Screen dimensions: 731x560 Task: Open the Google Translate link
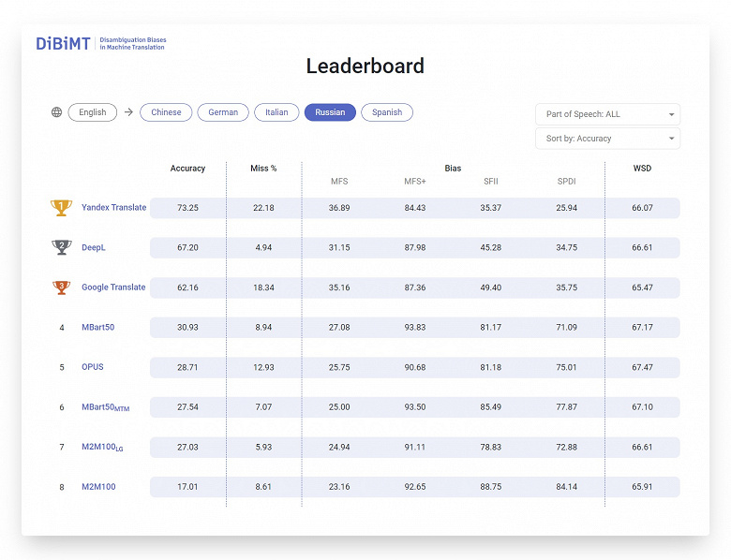point(113,287)
